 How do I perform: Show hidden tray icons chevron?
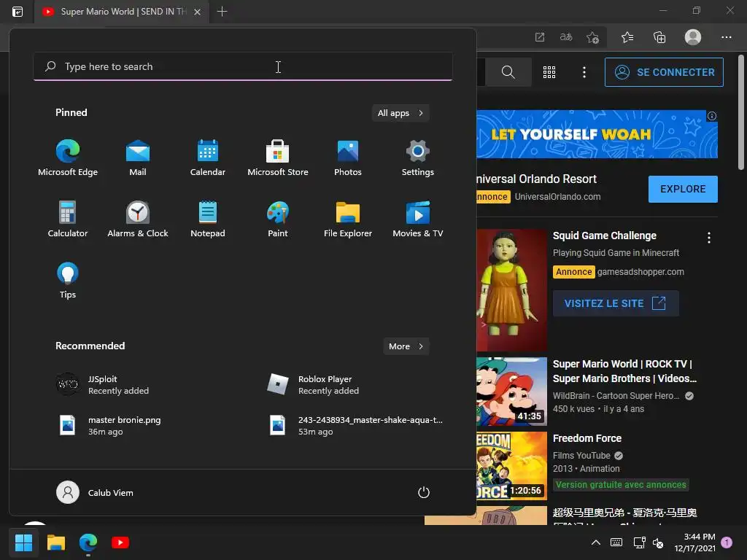click(x=595, y=542)
